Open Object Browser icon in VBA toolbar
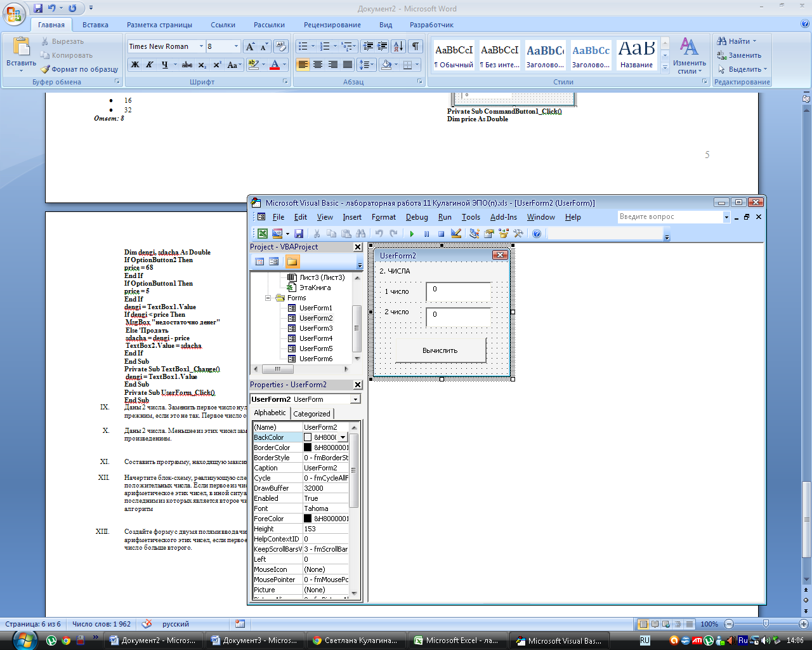Image resolution: width=812 pixels, height=650 pixels. (504, 234)
